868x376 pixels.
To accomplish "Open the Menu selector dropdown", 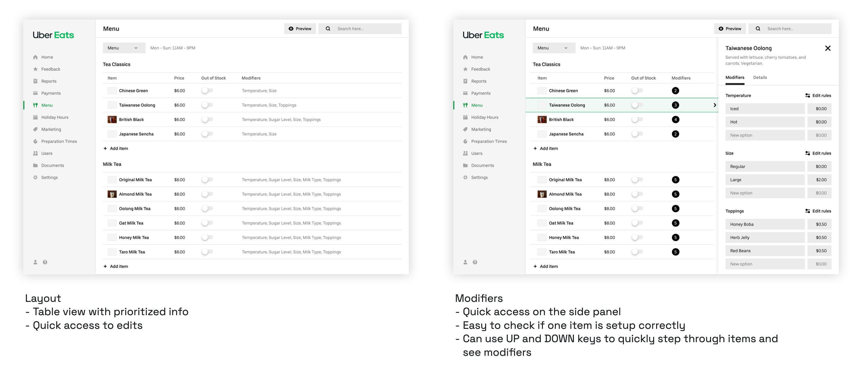I will tap(124, 47).
